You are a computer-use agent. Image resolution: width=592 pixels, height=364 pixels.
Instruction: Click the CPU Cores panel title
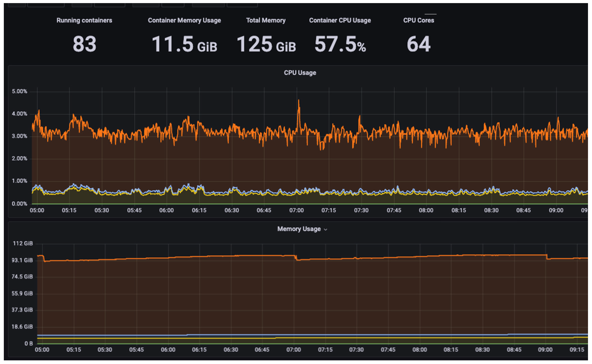click(418, 20)
